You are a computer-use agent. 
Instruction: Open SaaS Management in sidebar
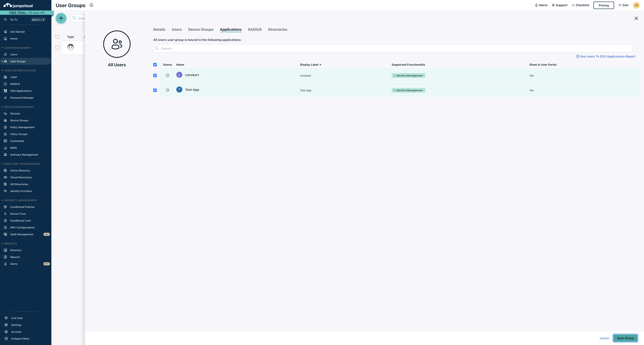(x=22, y=234)
